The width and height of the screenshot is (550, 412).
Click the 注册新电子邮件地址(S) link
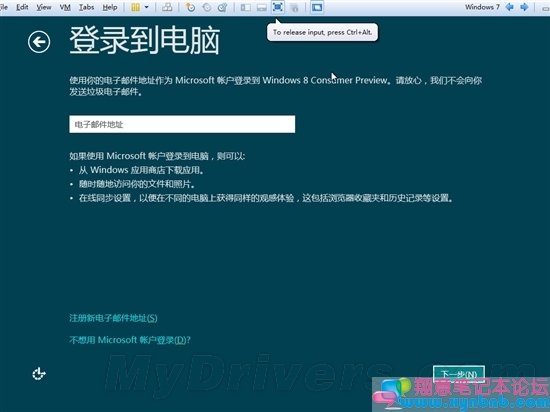pos(113,318)
